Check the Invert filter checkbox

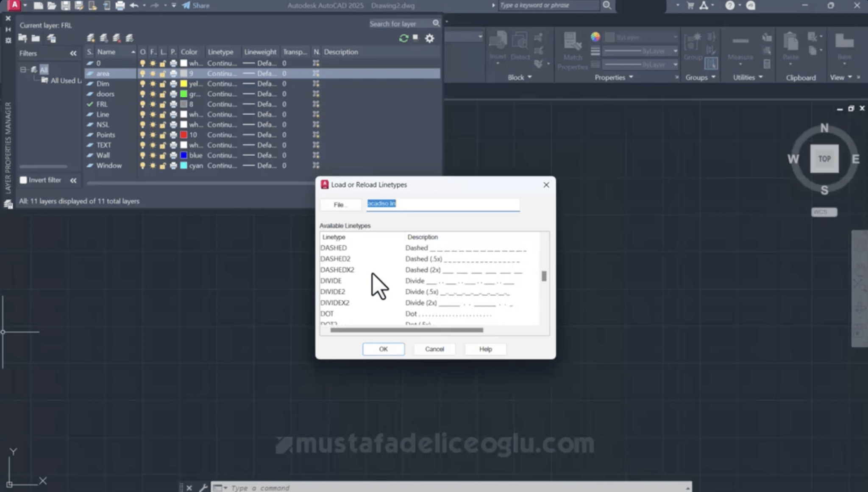(x=23, y=180)
